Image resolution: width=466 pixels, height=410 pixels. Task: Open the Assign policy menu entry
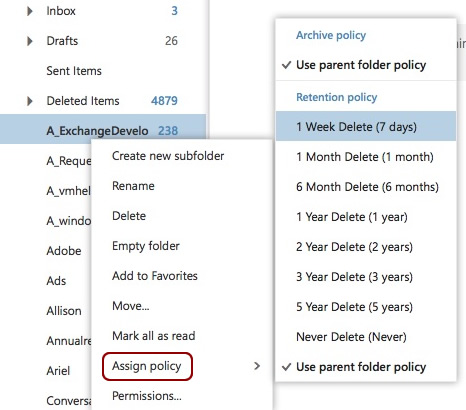pos(147,366)
